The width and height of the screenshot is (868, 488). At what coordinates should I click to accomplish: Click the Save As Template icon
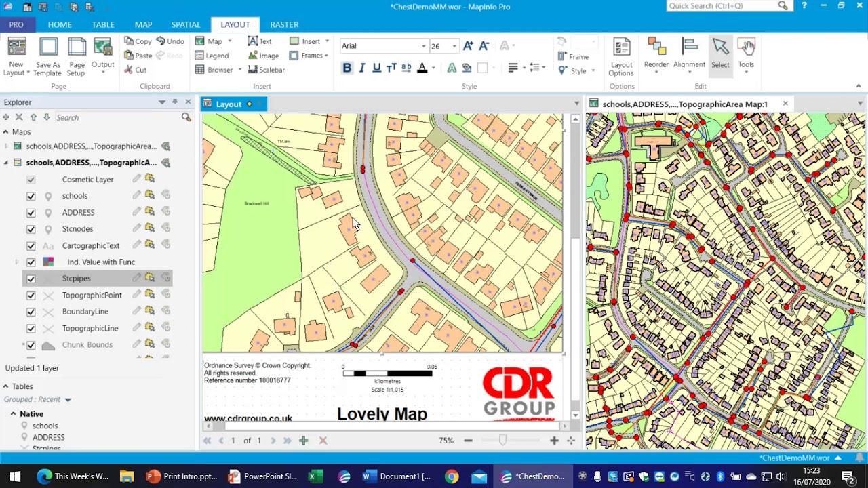click(47, 56)
